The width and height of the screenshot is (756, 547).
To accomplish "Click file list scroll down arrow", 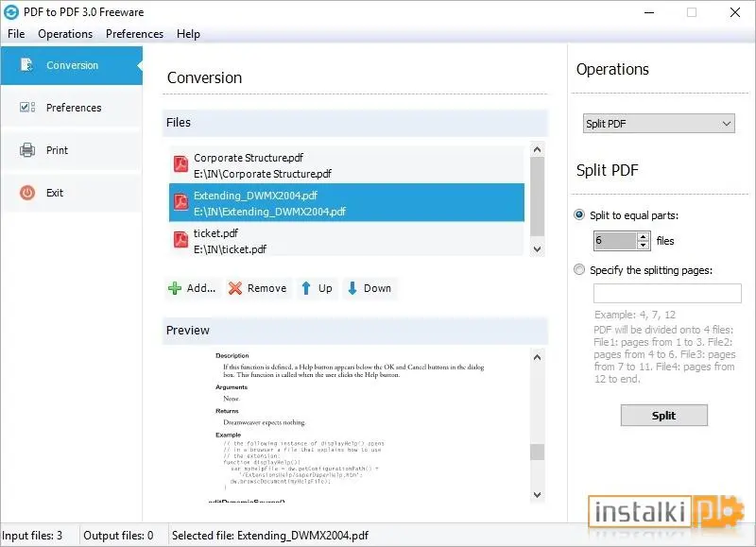I will [x=537, y=249].
